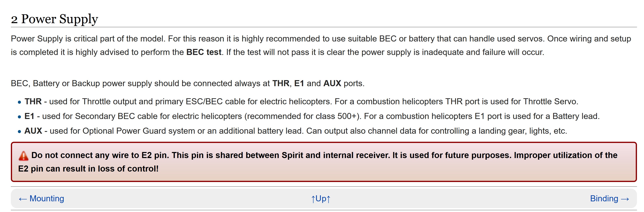Click "Throttle Servo" text in THR bullet
Viewport: 644px width, 212px height.
pos(550,101)
